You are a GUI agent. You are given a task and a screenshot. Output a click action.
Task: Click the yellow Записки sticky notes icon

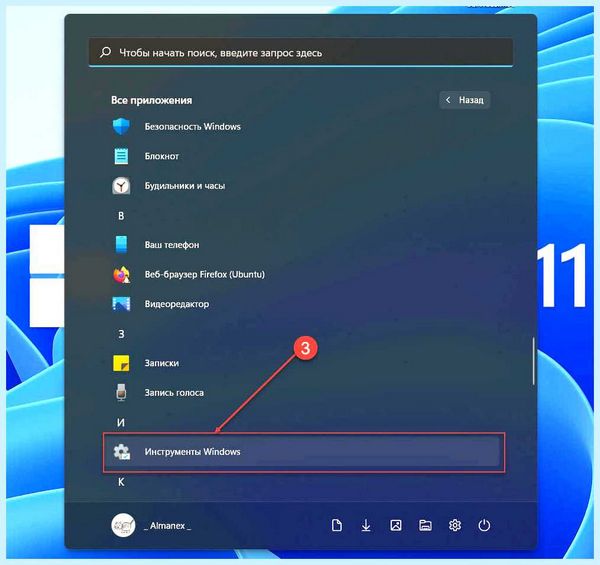click(x=121, y=363)
